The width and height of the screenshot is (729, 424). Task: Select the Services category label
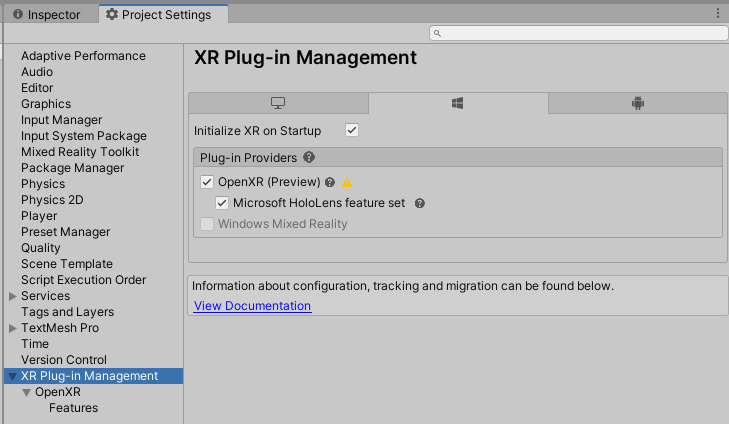click(46, 296)
